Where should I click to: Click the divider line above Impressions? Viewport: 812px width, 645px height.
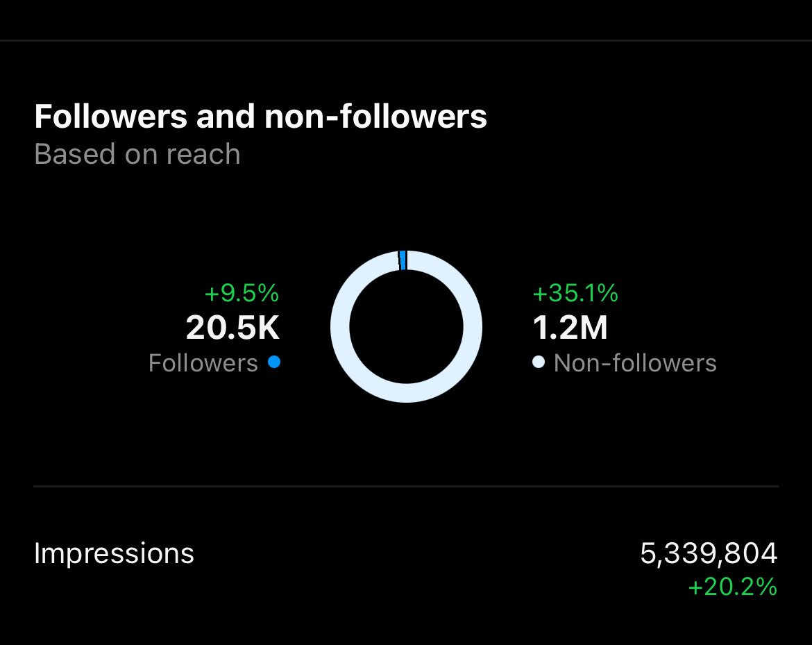pyautogui.click(x=406, y=486)
